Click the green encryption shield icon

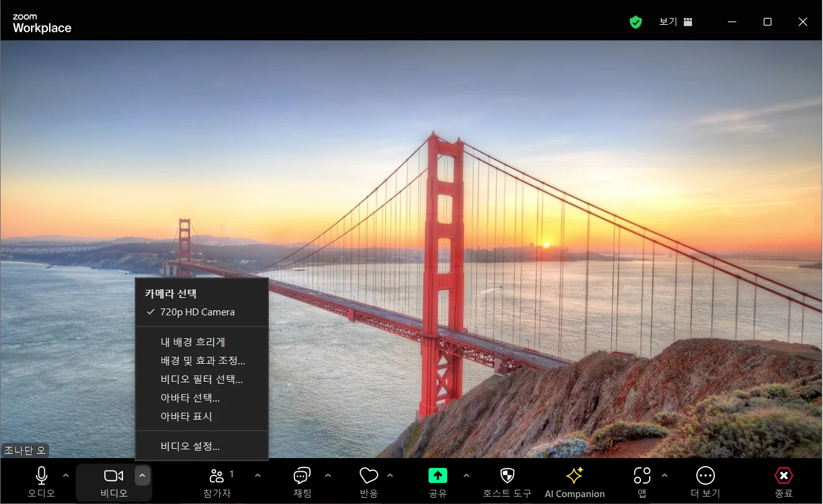point(635,22)
